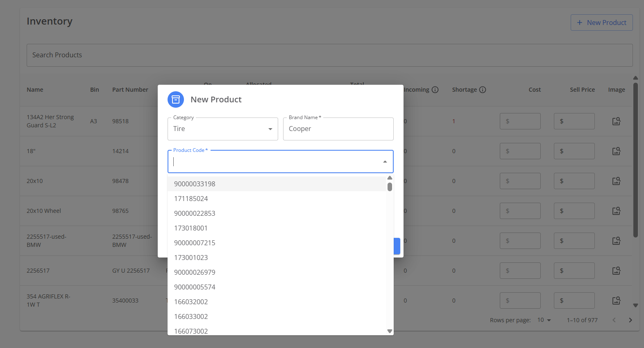Click Cost field for the 2256517 row
The height and width of the screenshot is (348, 644).
click(x=520, y=271)
